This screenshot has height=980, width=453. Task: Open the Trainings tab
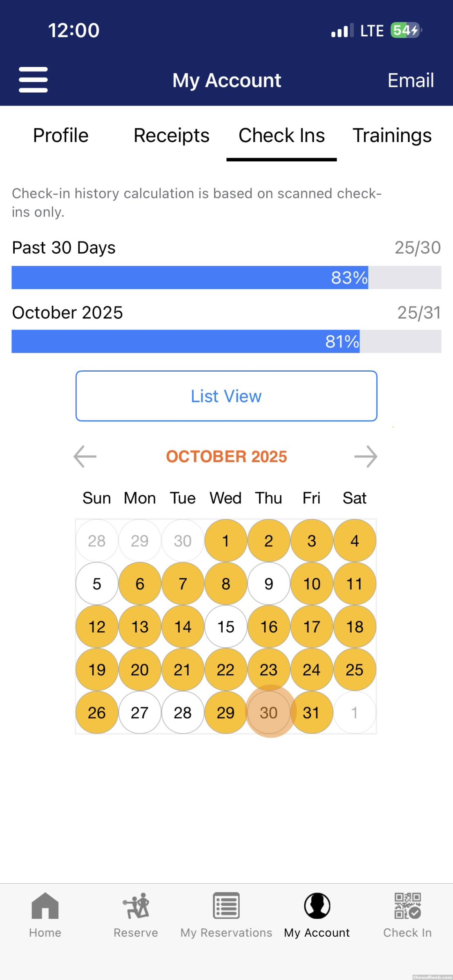pyautogui.click(x=392, y=136)
